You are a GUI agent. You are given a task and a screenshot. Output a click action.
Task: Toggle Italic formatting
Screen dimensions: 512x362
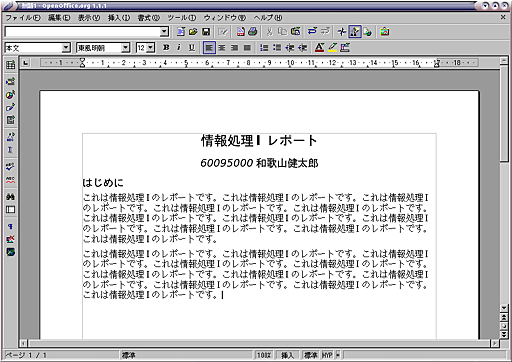tap(179, 48)
